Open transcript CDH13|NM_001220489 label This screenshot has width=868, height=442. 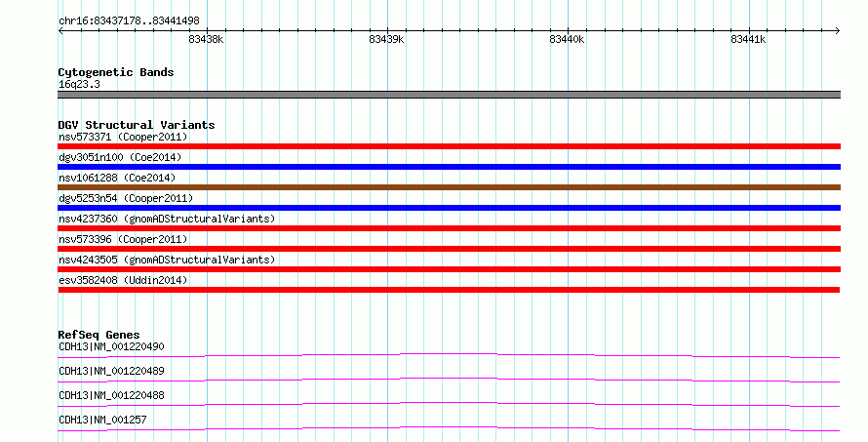click(x=111, y=371)
